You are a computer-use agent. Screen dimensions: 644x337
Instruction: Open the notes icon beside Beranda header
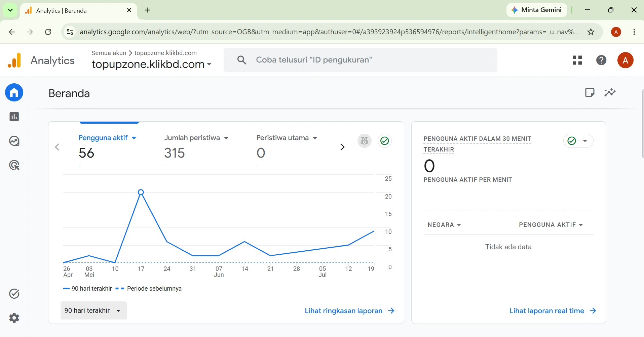click(x=590, y=92)
